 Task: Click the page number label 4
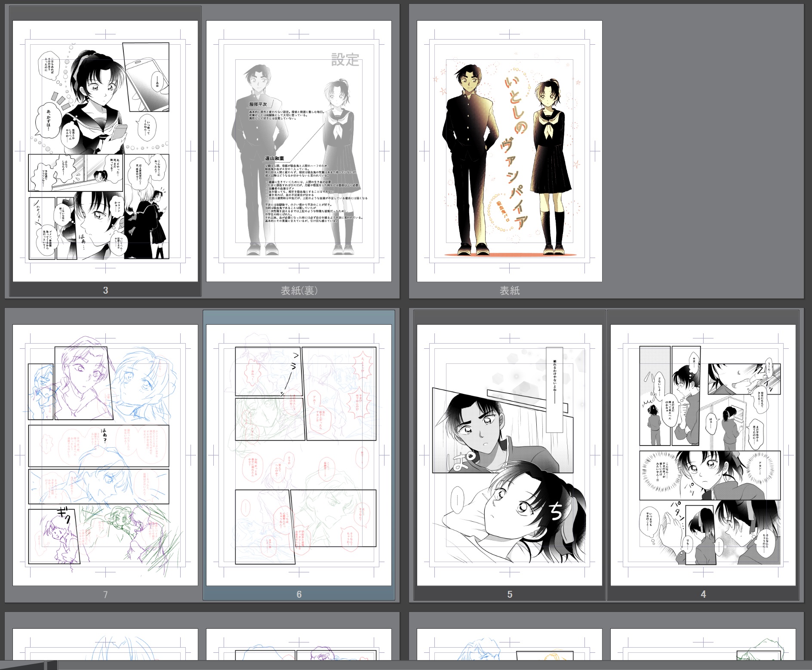pyautogui.click(x=703, y=594)
